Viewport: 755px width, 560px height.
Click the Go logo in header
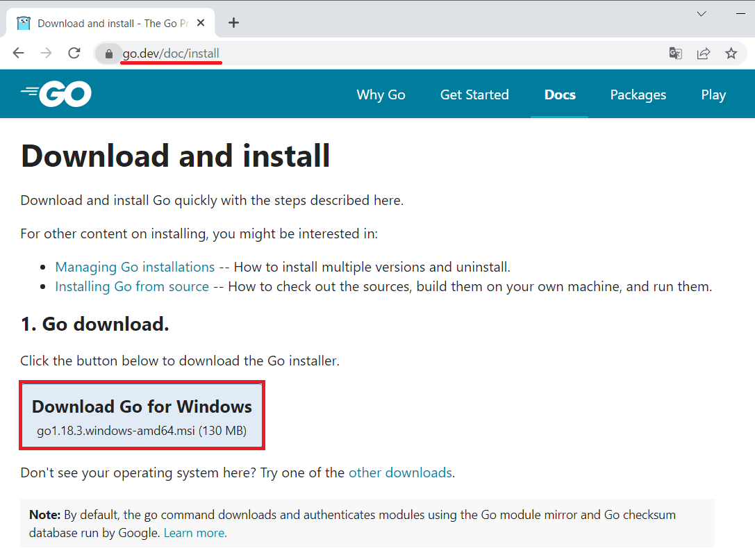tap(56, 94)
